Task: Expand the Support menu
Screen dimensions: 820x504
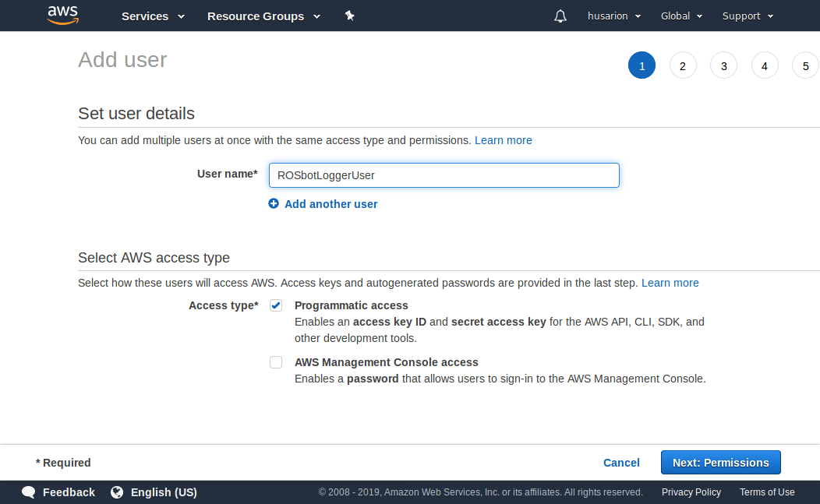Action: pyautogui.click(x=748, y=16)
